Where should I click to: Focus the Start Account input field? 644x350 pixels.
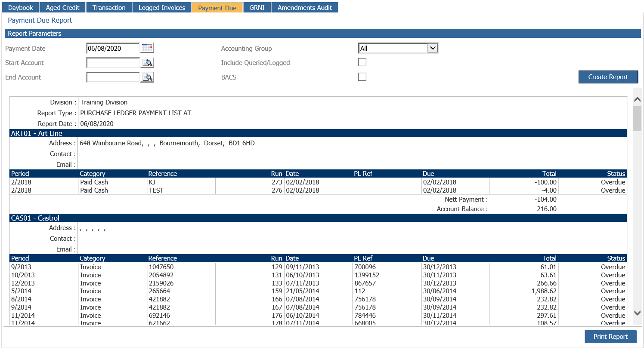pos(113,63)
